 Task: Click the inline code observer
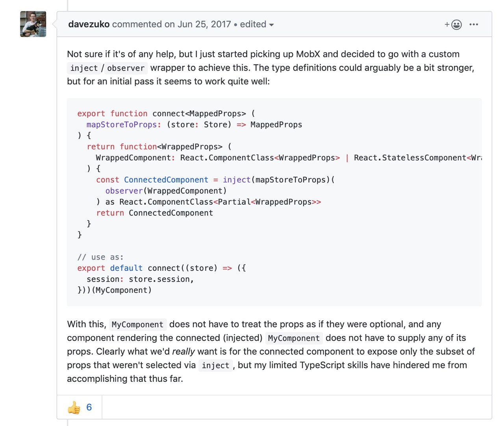(x=126, y=68)
